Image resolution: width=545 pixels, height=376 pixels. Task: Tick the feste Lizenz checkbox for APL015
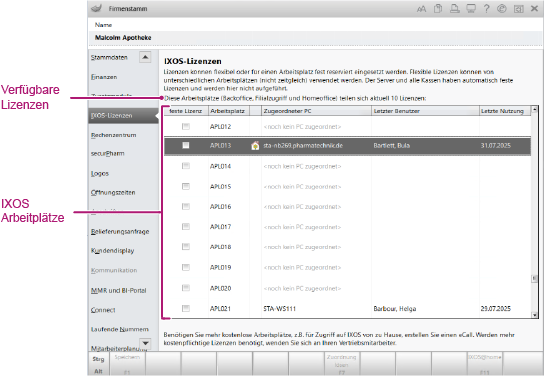186,187
